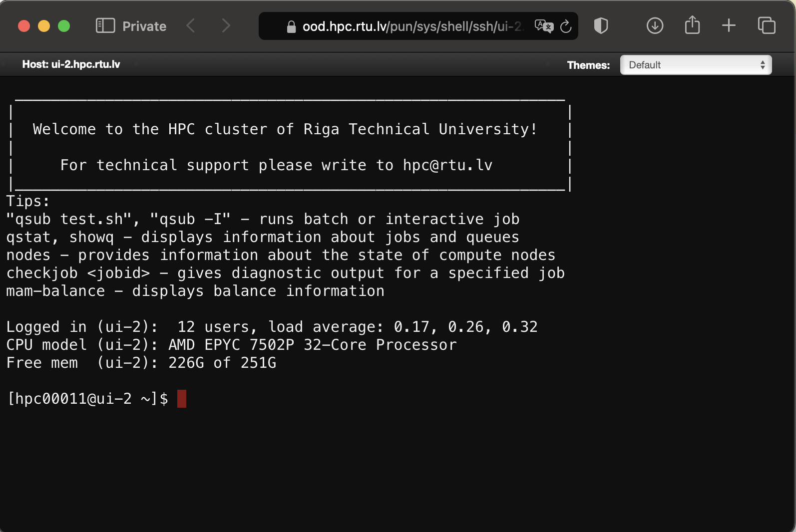Click the yellow minimize window button

point(44,26)
